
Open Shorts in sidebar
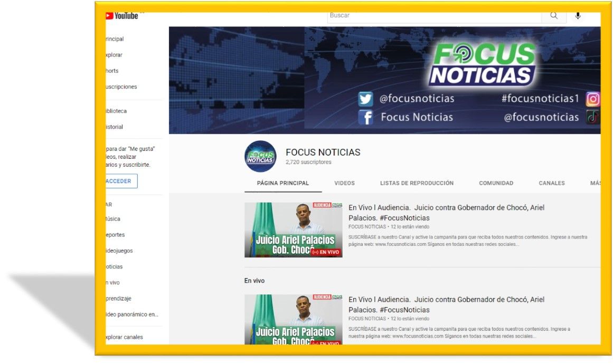[x=112, y=71]
